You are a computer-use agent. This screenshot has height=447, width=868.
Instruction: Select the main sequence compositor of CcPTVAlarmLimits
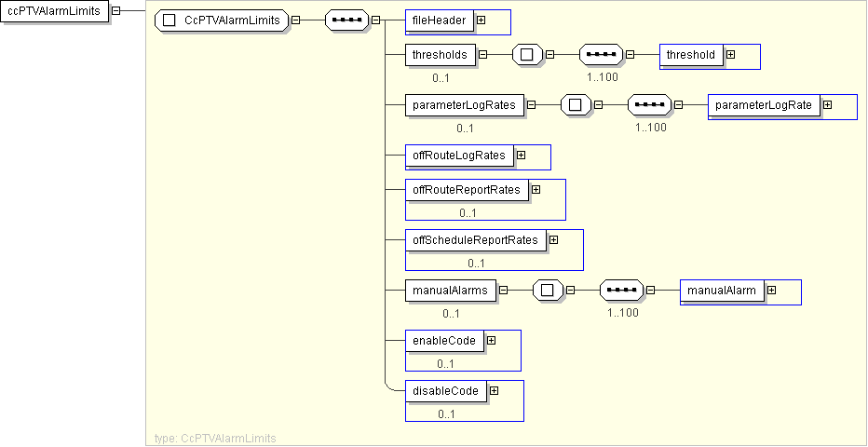coord(346,20)
